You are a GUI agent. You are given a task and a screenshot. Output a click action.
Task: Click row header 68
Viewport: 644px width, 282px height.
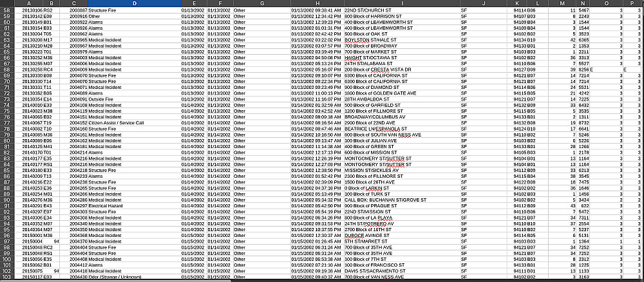tap(7, 70)
